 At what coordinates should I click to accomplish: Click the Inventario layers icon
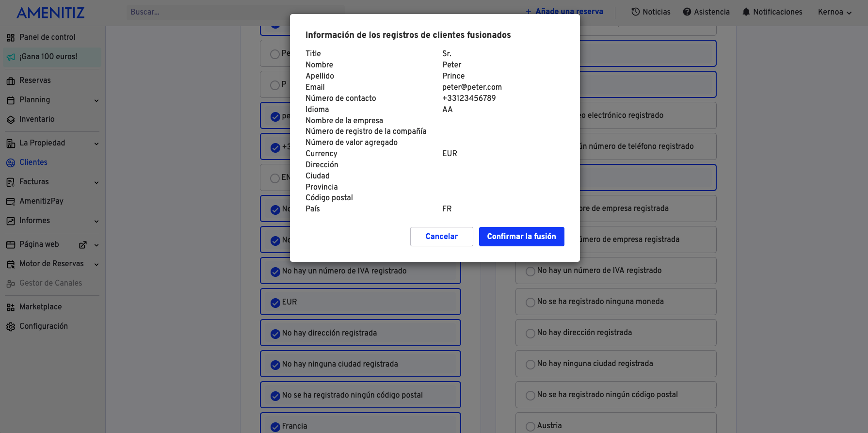coord(11,120)
